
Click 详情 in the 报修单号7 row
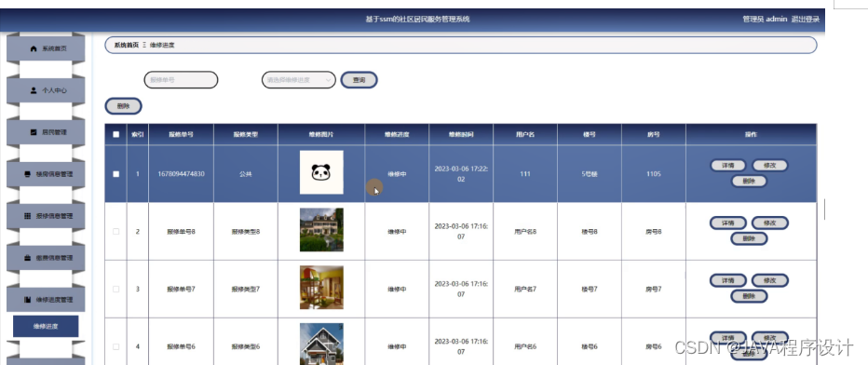coord(728,280)
